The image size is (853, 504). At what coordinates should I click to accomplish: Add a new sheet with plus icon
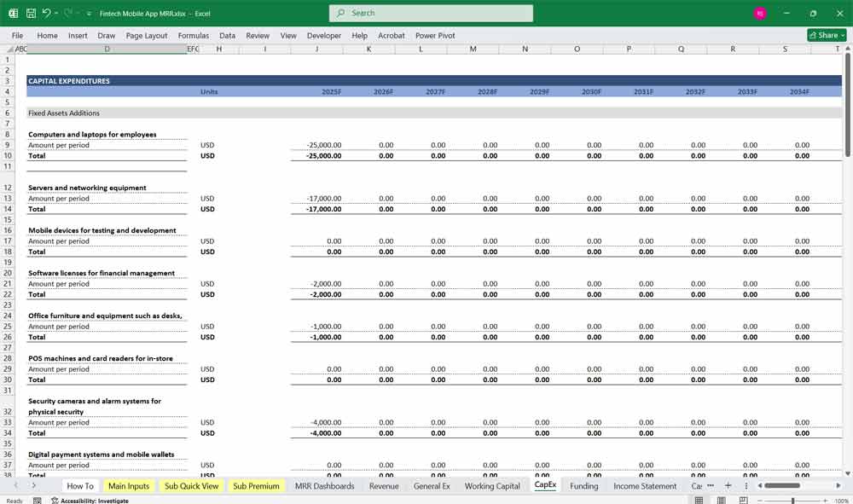[x=728, y=486]
